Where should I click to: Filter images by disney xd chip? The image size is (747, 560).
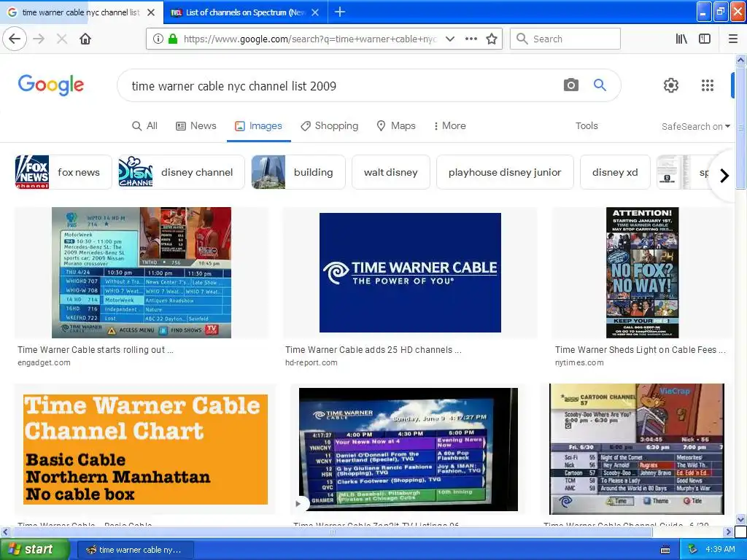click(x=615, y=172)
